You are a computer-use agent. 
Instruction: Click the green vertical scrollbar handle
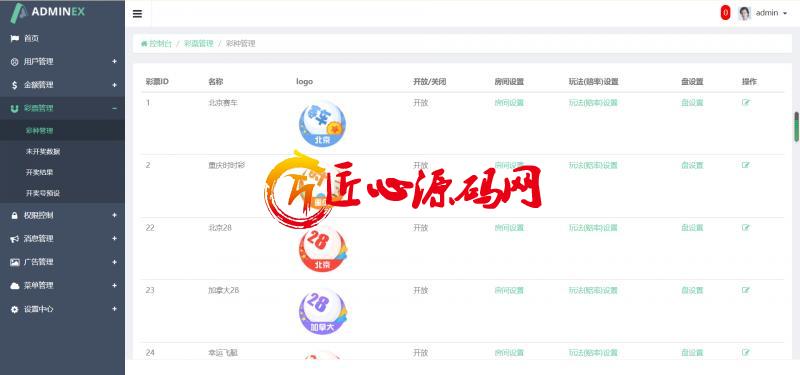(796, 127)
